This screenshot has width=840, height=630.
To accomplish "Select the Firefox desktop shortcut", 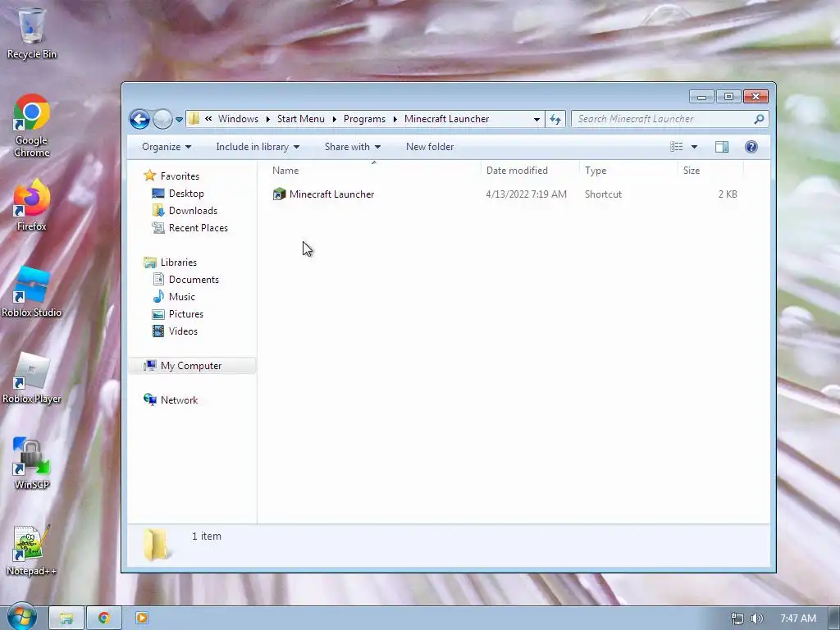I will click(x=32, y=206).
